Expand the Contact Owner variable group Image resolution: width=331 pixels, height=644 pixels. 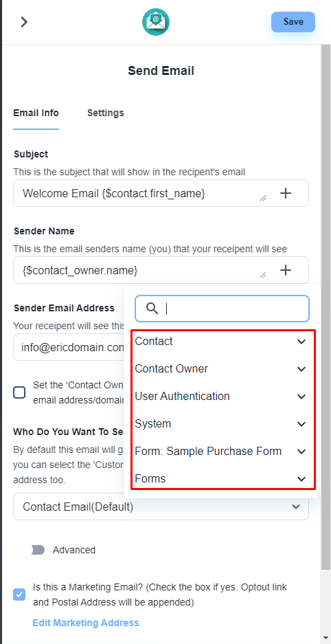click(x=220, y=369)
